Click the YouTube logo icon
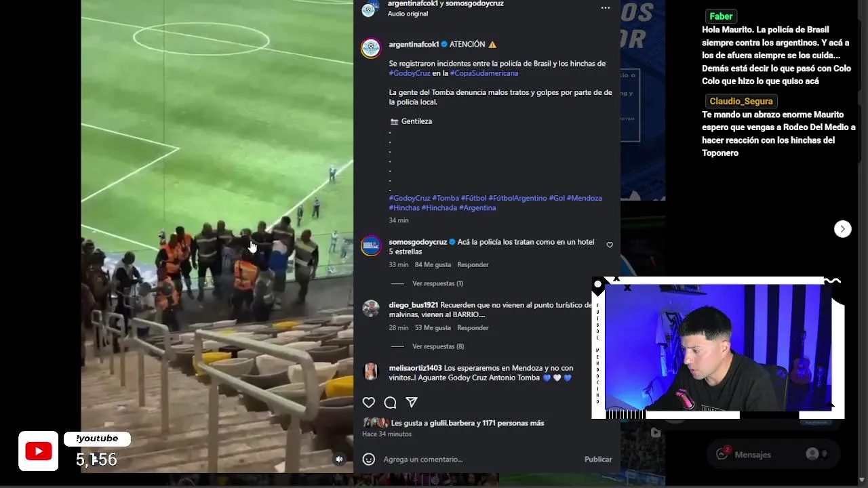Viewport: 868px width, 488px height. coord(39,451)
